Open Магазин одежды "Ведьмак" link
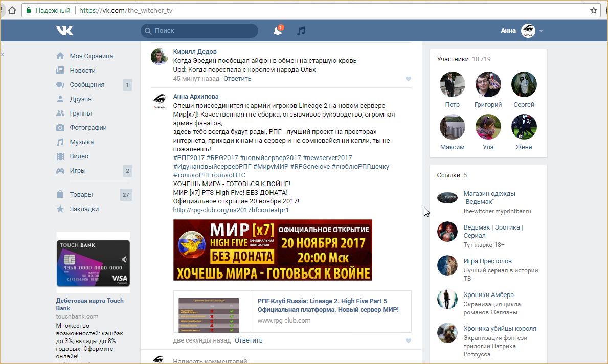This screenshot has width=608, height=364. tap(489, 198)
